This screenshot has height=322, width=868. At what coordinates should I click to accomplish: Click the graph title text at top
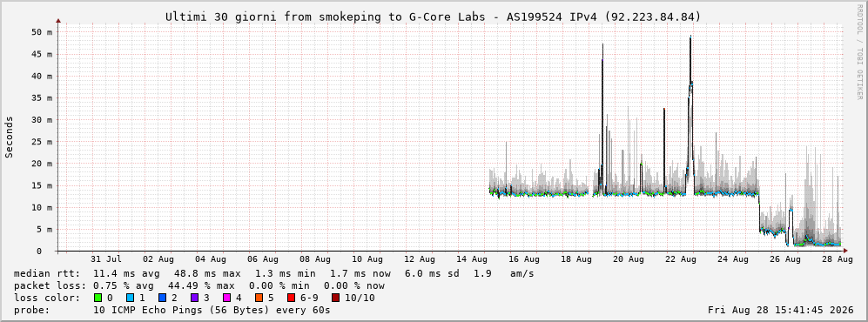coord(434,17)
